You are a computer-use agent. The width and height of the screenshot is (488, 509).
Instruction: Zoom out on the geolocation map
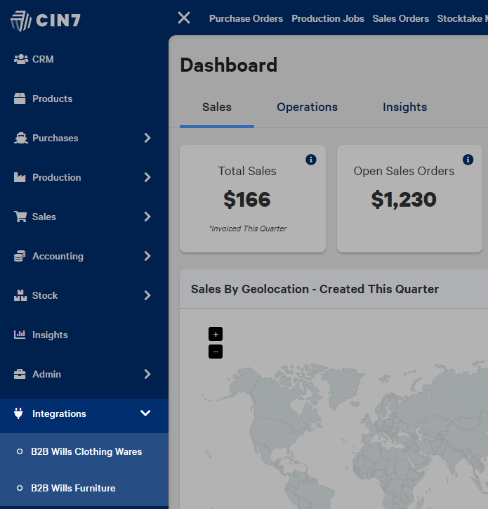pos(216,352)
